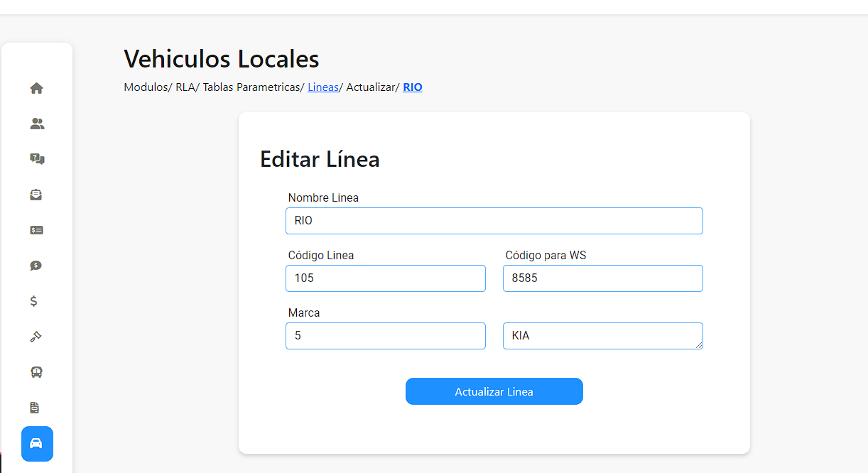Click the KIA text area

click(603, 336)
